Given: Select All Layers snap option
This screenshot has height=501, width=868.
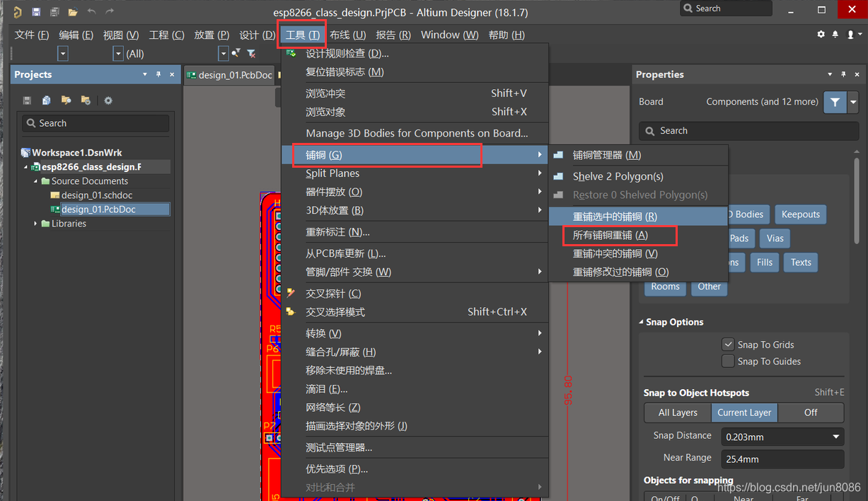Looking at the screenshot, I should tap(677, 413).
